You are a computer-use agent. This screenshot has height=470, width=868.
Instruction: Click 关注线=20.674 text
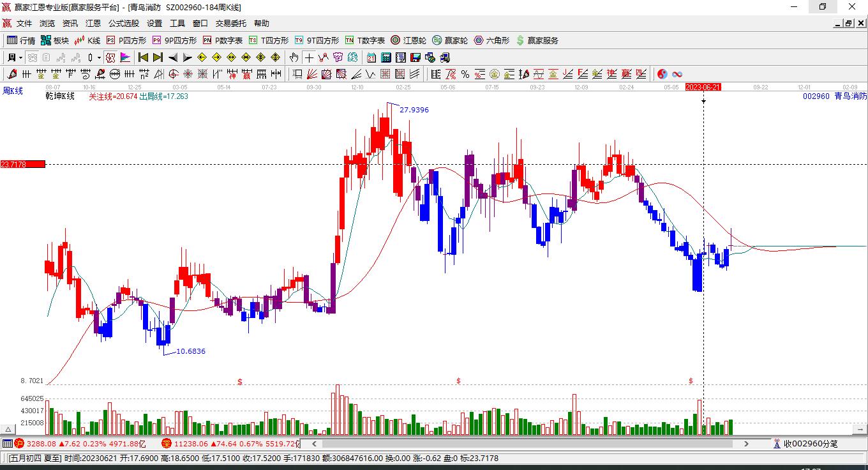pos(113,96)
